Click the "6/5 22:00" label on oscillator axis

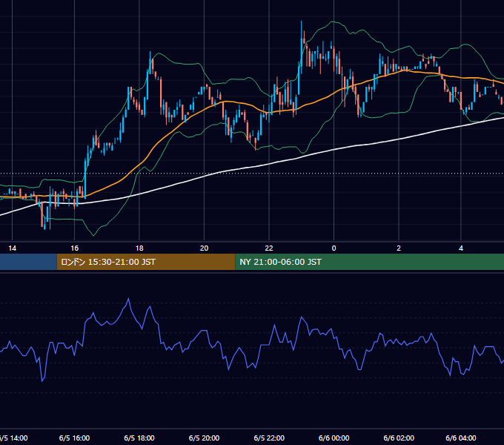tap(269, 438)
